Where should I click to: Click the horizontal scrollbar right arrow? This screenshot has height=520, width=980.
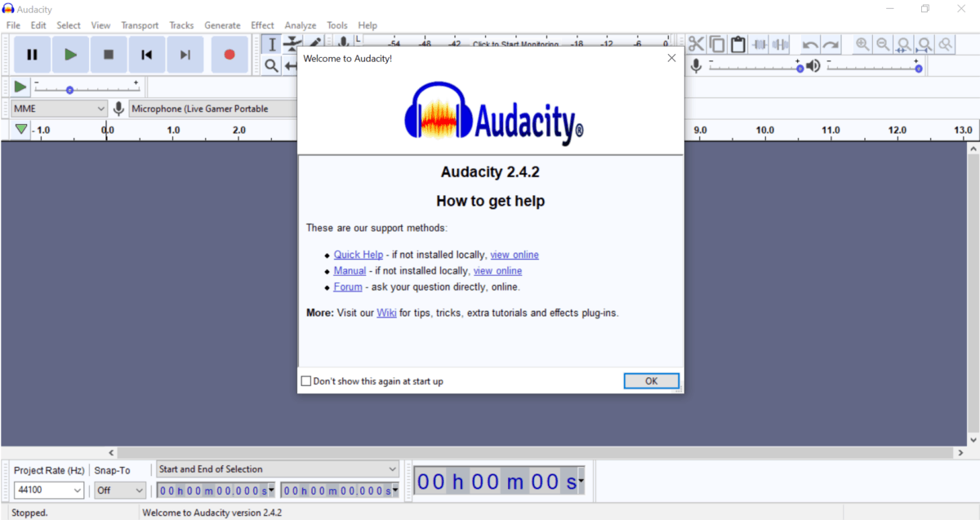960,452
